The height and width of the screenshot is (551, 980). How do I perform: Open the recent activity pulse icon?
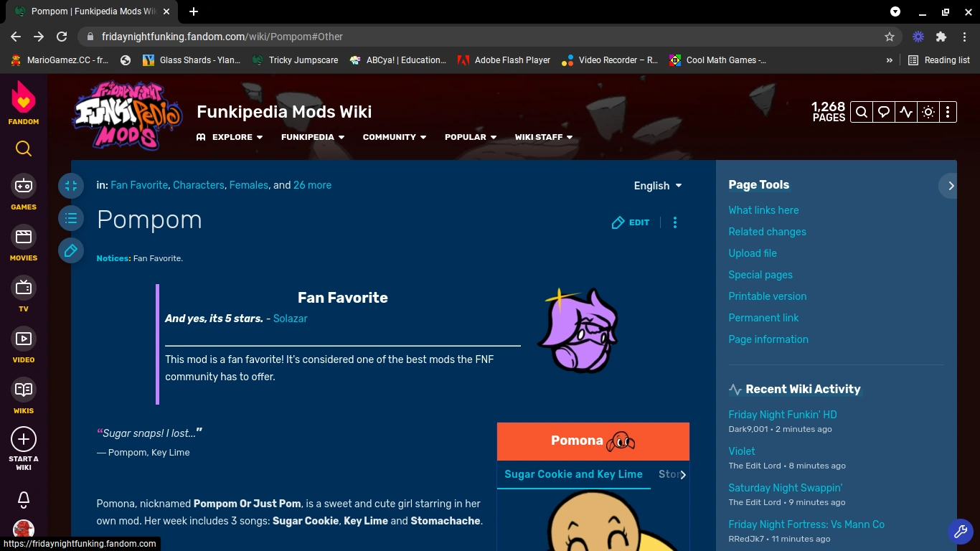coord(906,112)
